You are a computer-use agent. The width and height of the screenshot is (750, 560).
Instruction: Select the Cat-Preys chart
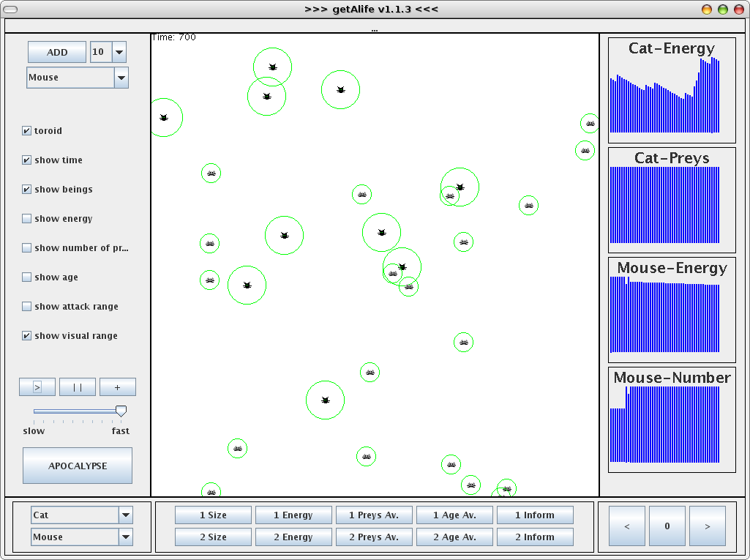pos(672,200)
